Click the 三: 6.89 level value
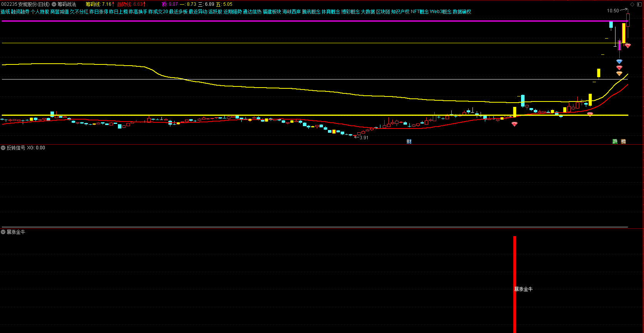The image size is (644, 333). [x=206, y=4]
